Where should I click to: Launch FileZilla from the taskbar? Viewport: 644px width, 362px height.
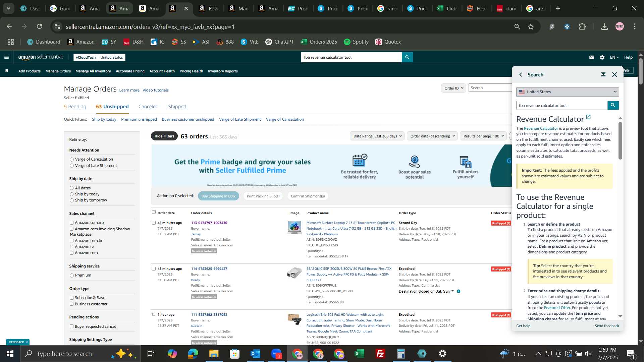click(380, 354)
